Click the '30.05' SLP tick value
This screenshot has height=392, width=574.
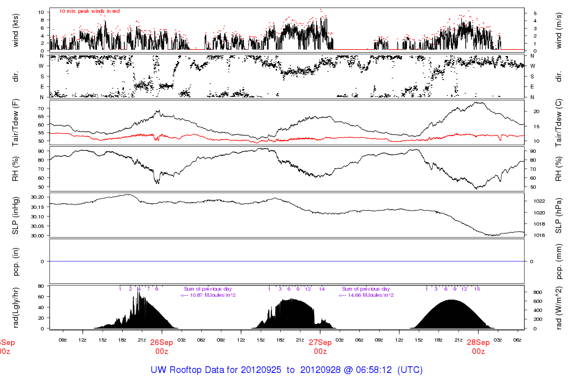[38, 226]
